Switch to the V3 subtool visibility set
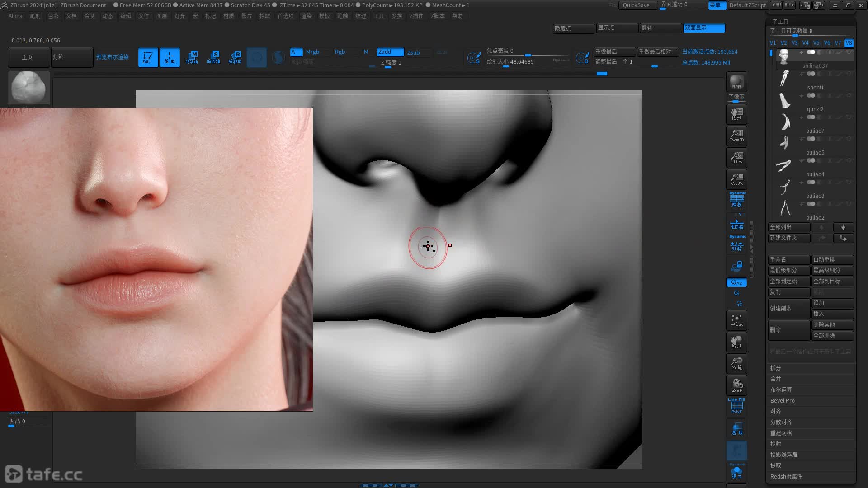 pos(794,43)
